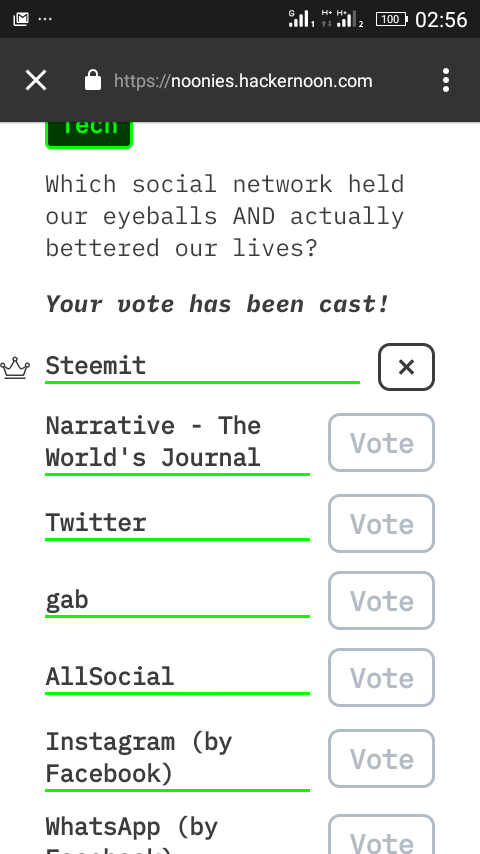Screen dimensions: 480x854
Task: Vote for Twitter
Action: 381,523
